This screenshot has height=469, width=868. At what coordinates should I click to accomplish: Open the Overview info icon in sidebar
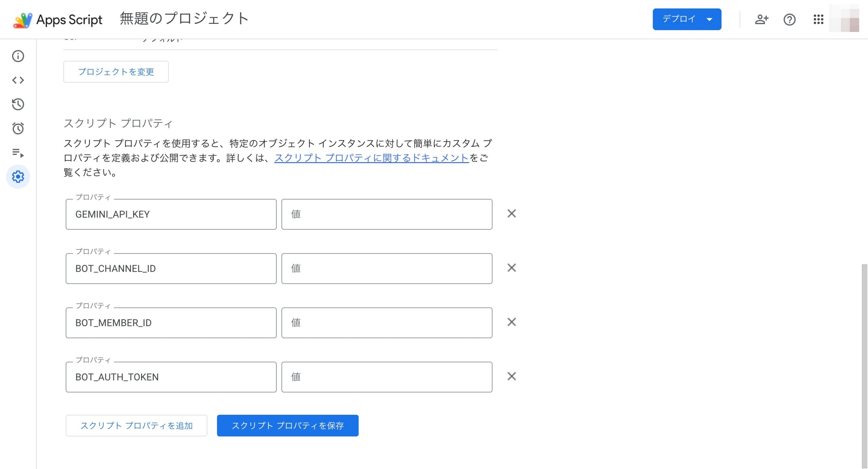(18, 56)
